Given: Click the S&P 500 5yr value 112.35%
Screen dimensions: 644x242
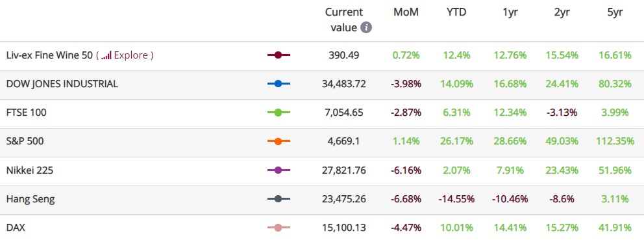Looking at the screenshot, I should click(x=615, y=141).
